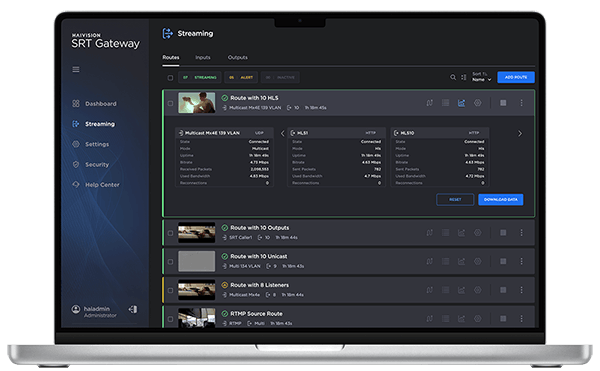600x371 pixels.
Task: Open route map icon for Route with 10 HLS
Action: 430,103
